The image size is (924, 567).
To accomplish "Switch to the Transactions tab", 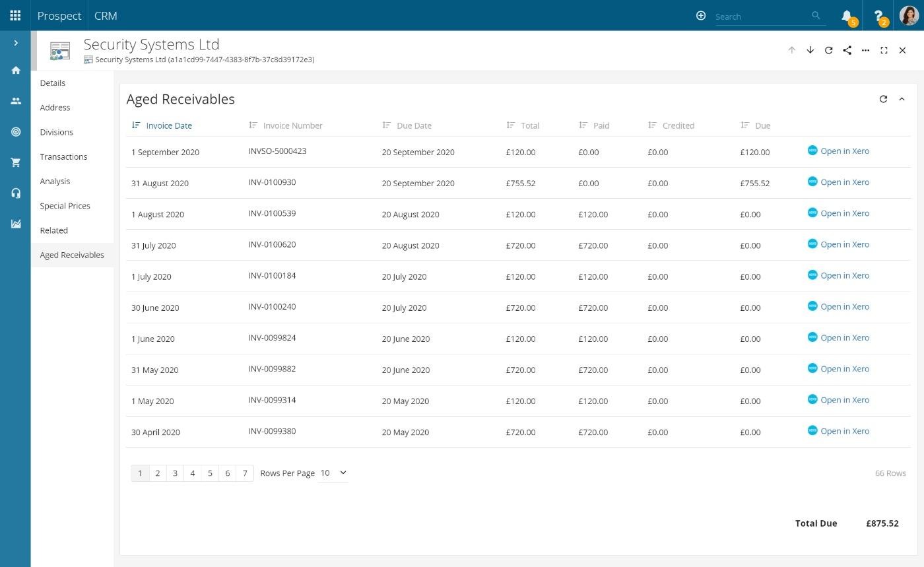I will pyautogui.click(x=63, y=156).
